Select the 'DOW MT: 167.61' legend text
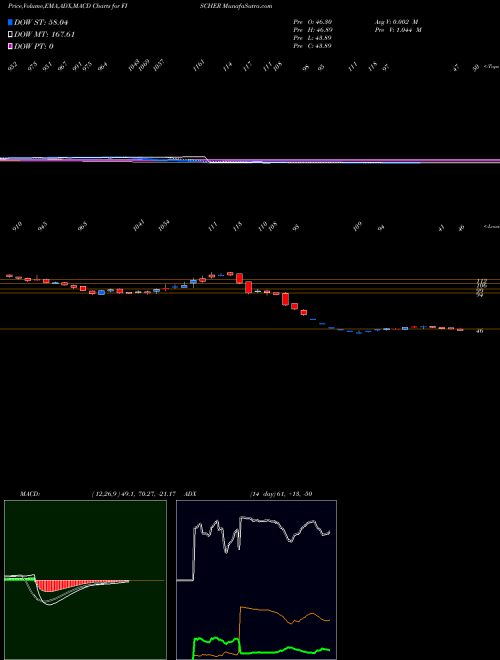The width and height of the screenshot is (500, 660). click(x=45, y=35)
